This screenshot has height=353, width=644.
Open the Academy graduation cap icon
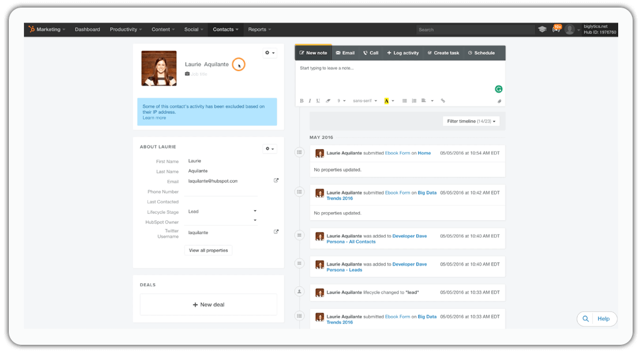tap(542, 29)
